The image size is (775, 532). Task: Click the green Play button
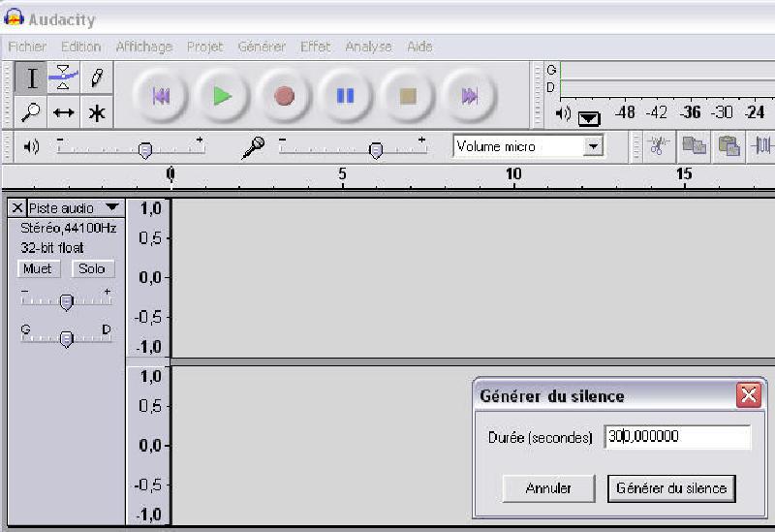pyautogui.click(x=222, y=96)
